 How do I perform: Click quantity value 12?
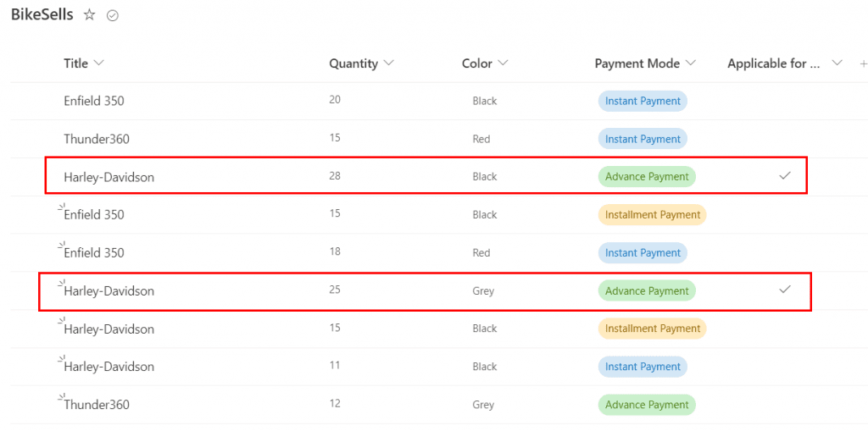point(334,403)
